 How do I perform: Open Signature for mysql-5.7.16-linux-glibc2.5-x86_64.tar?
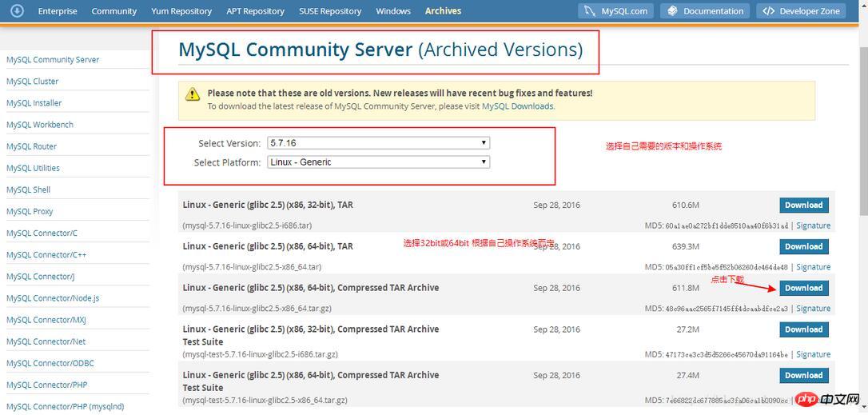pos(813,267)
